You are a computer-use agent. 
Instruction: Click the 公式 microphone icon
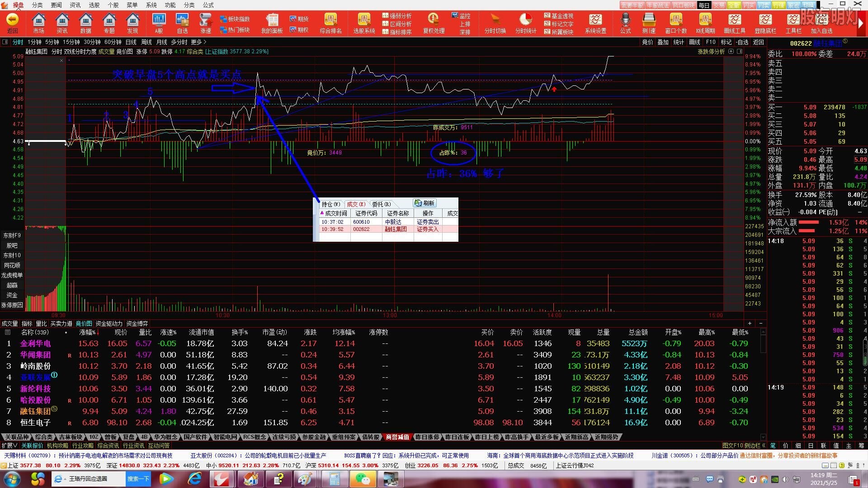pos(625,23)
